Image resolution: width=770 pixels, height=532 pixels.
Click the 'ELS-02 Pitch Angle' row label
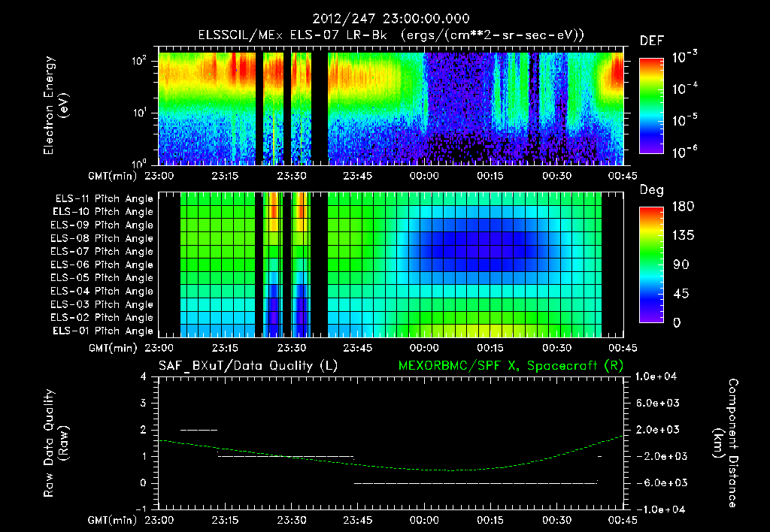click(102, 318)
